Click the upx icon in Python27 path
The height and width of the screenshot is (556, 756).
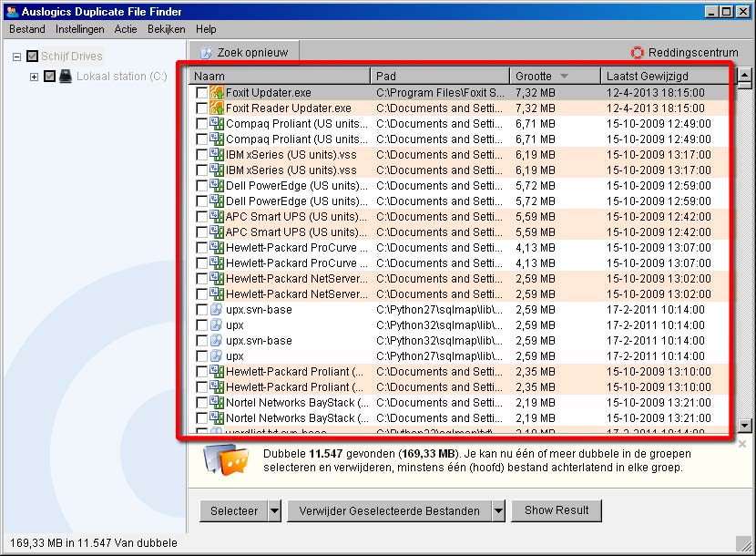pyautogui.click(x=217, y=355)
